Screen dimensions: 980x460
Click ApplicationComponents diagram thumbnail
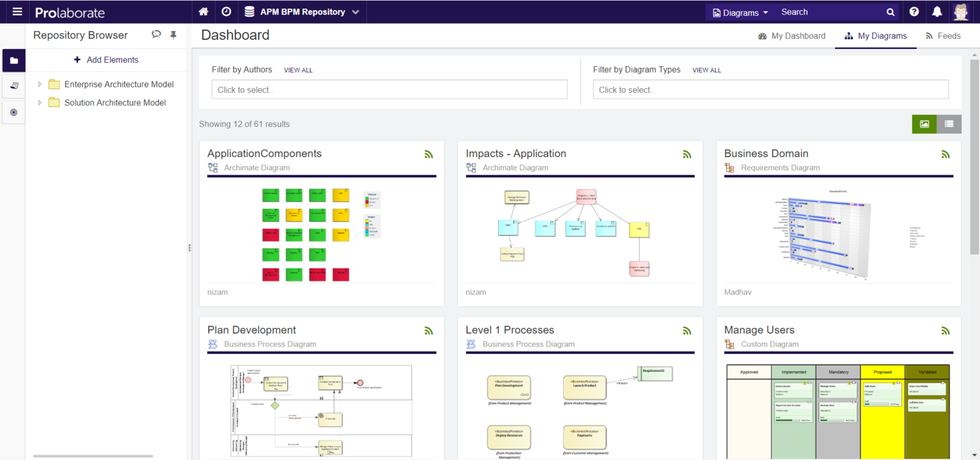[322, 234]
